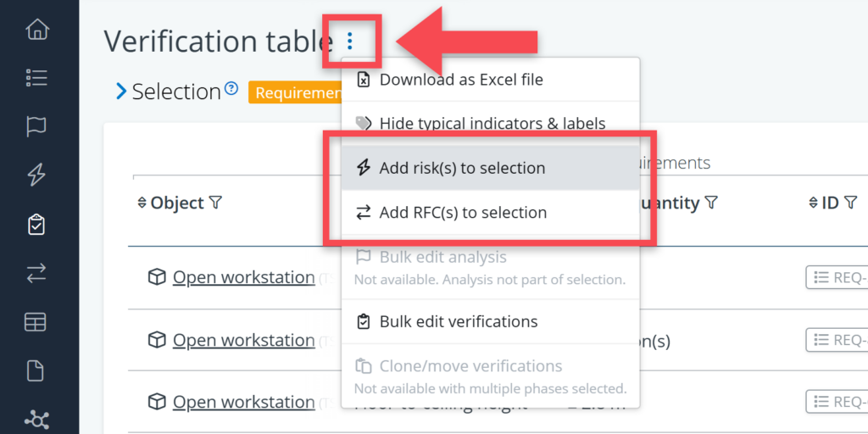The image size is (868, 434).
Task: Select Add risk(s) to selection
Action: pos(462,168)
